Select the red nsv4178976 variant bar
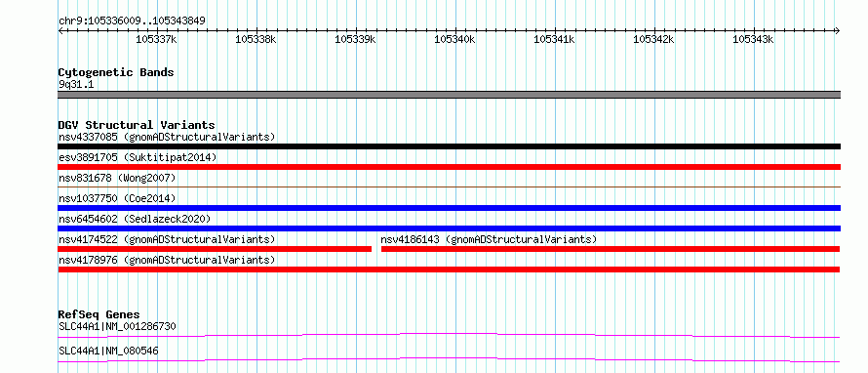 coord(450,269)
